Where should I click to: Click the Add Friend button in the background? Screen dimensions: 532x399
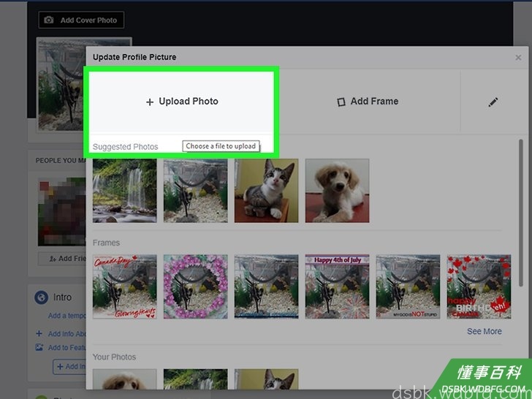point(61,259)
